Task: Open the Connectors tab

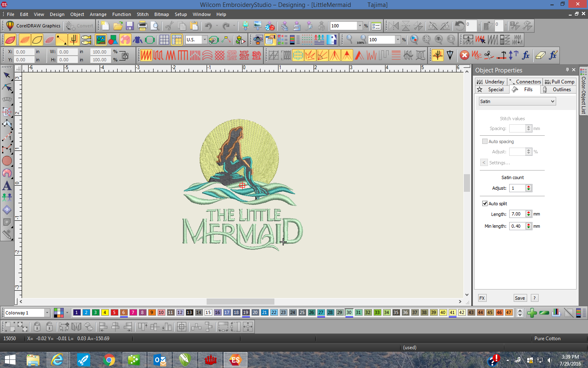Action: pyautogui.click(x=525, y=82)
